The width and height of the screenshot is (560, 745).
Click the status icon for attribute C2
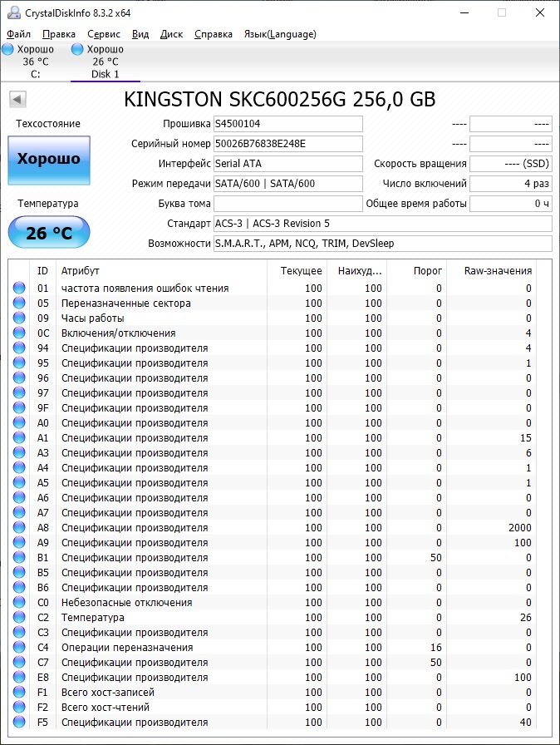[19, 617]
